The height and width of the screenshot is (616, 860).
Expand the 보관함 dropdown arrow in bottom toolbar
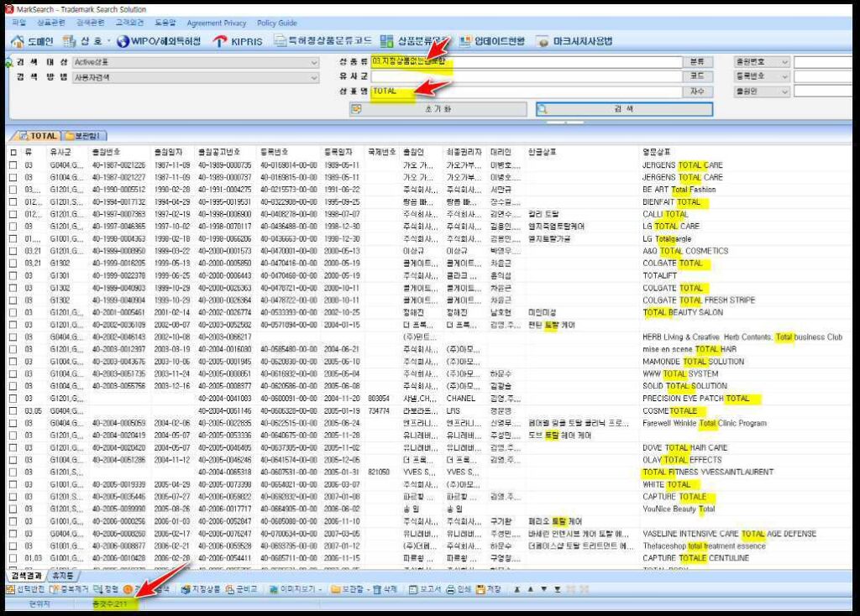368,589
